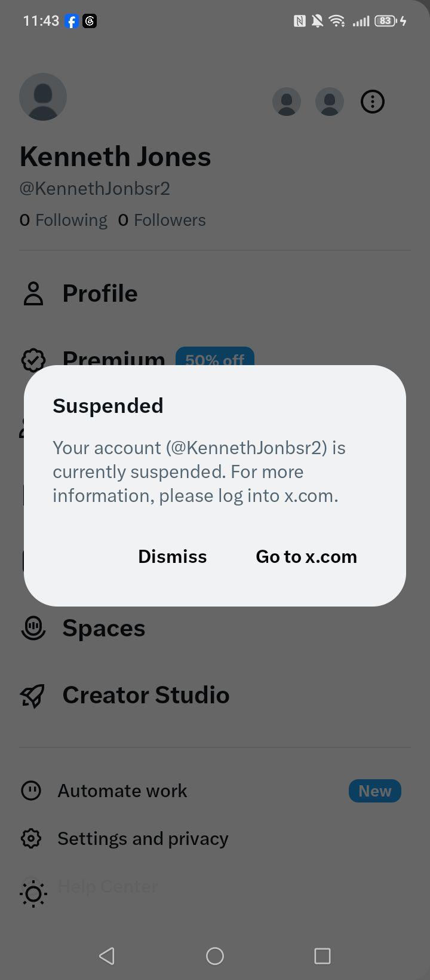Toggle the display theme sun icon

[33, 894]
